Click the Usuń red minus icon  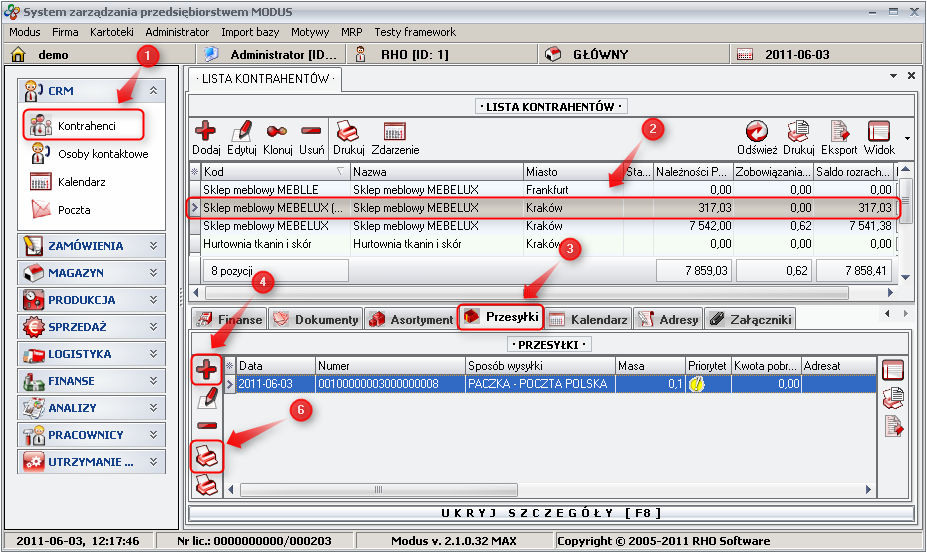[x=311, y=132]
